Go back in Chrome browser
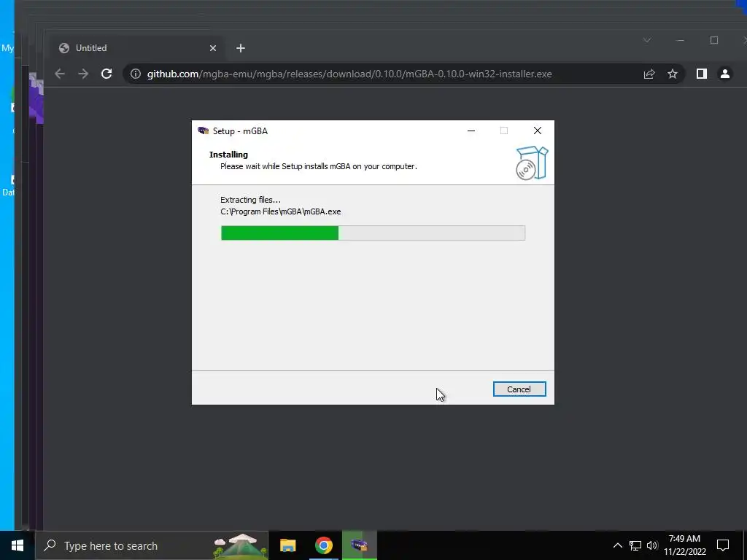The height and width of the screenshot is (560, 747). (x=60, y=74)
